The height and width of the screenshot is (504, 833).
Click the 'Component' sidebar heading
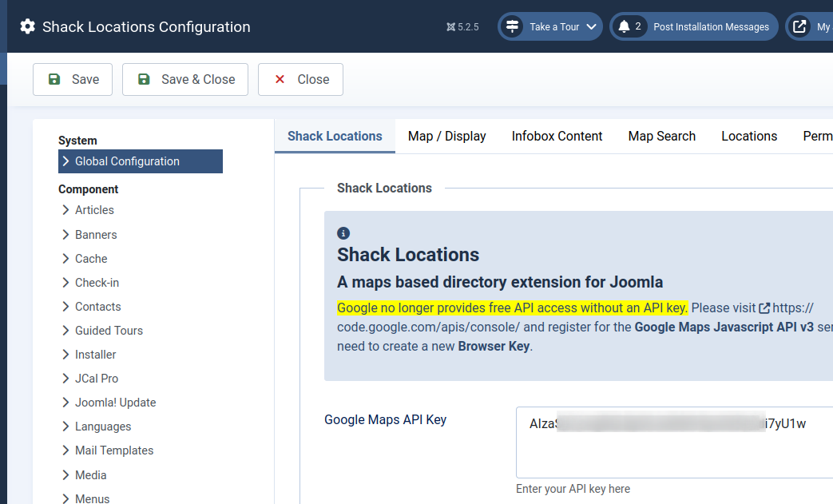coord(88,189)
